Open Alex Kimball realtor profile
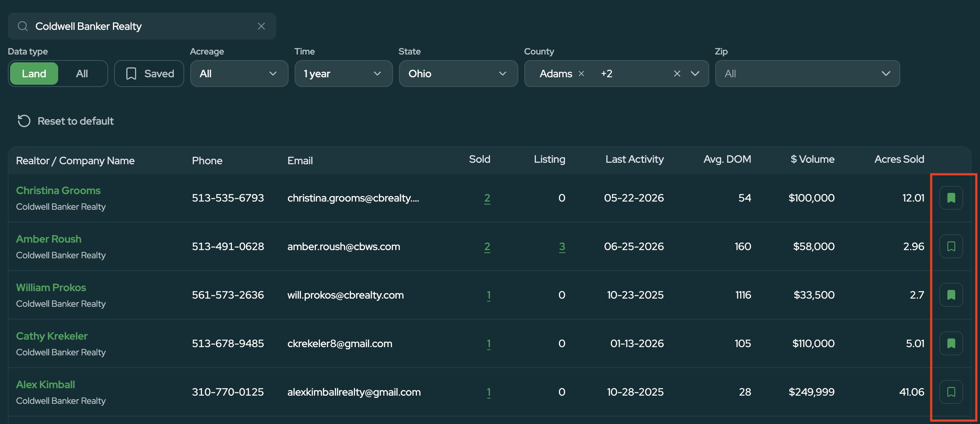 click(x=45, y=384)
